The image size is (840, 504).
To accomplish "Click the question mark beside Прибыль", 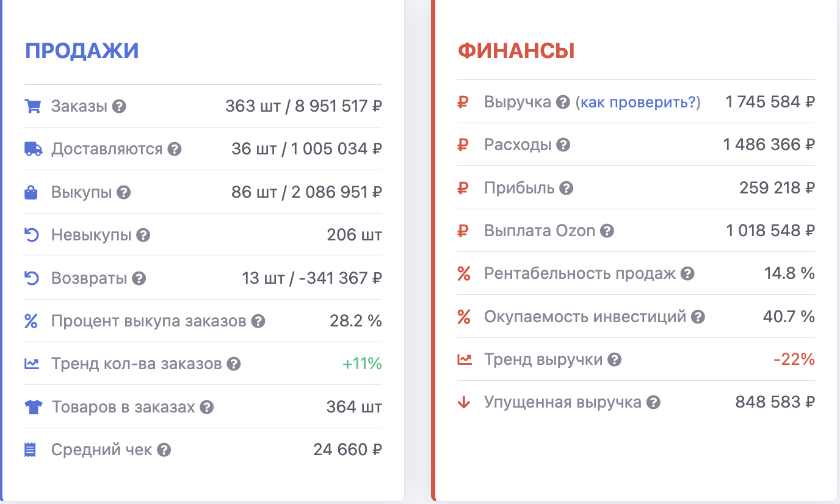I will [567, 188].
